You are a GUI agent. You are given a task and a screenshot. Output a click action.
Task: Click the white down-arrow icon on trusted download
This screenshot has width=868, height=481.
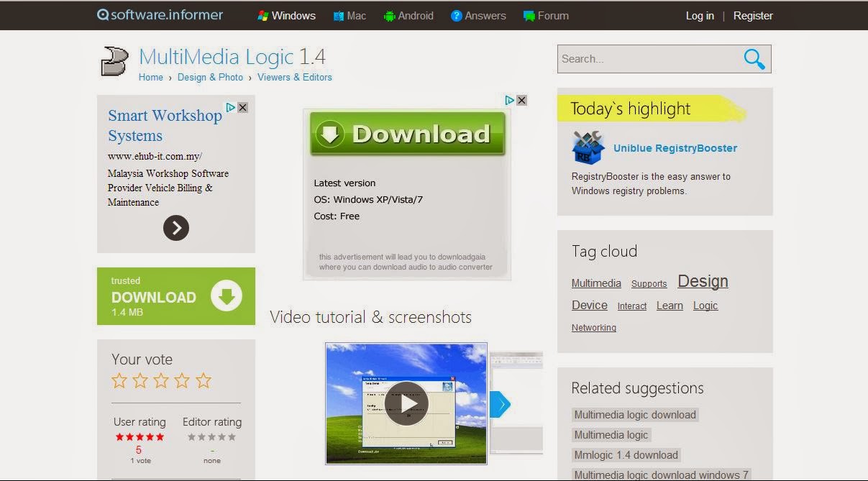point(227,296)
